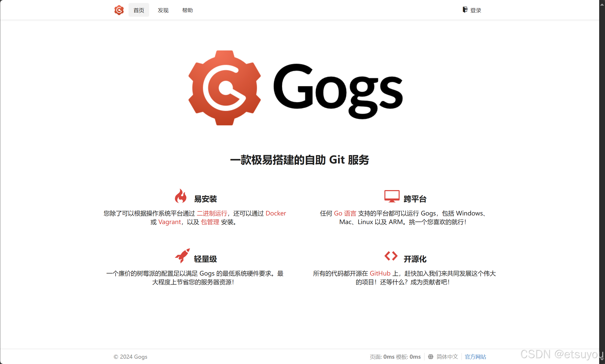Open the 包管理 link
The image size is (605, 364).
coord(210,222)
